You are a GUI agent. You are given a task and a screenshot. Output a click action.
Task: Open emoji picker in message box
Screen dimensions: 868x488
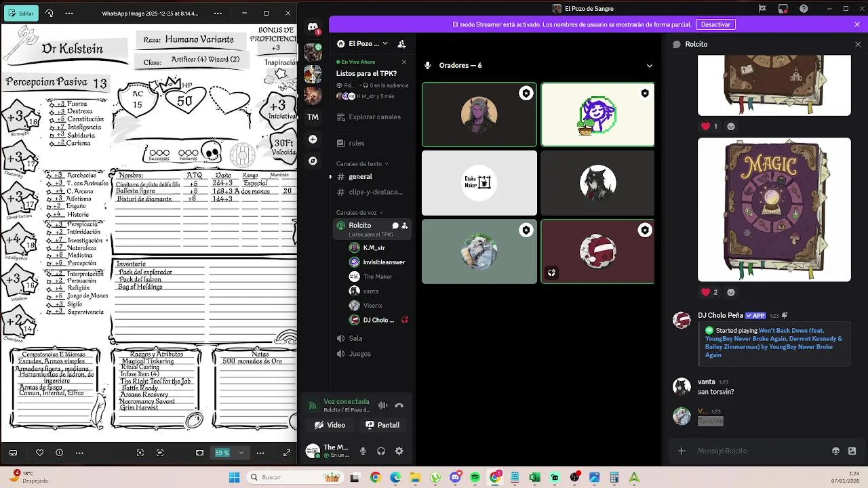tap(835, 451)
